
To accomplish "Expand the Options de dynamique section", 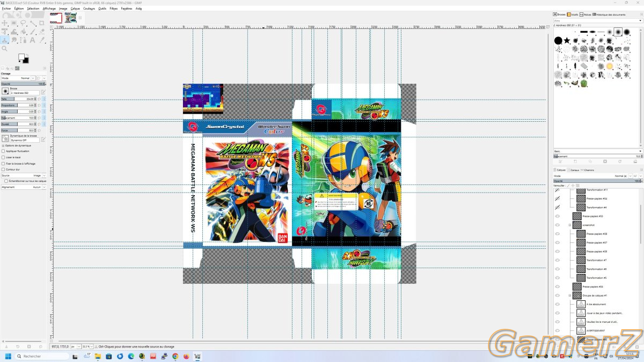I will click(3, 145).
